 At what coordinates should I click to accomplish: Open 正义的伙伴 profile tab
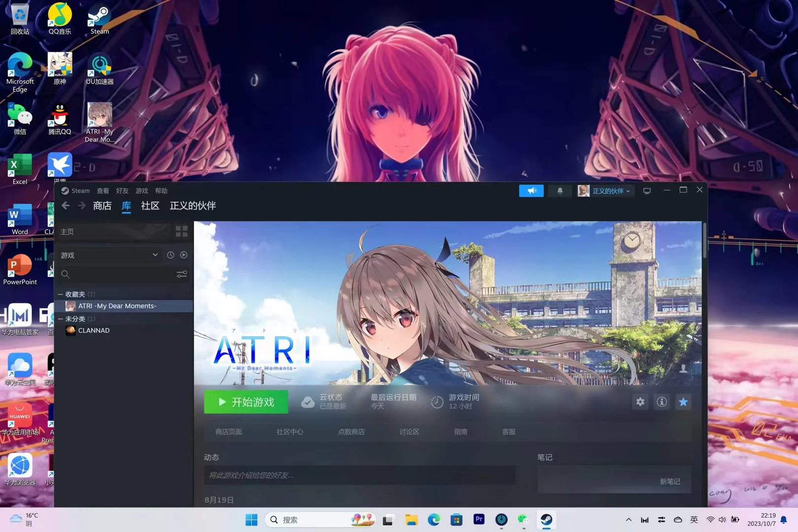click(193, 205)
